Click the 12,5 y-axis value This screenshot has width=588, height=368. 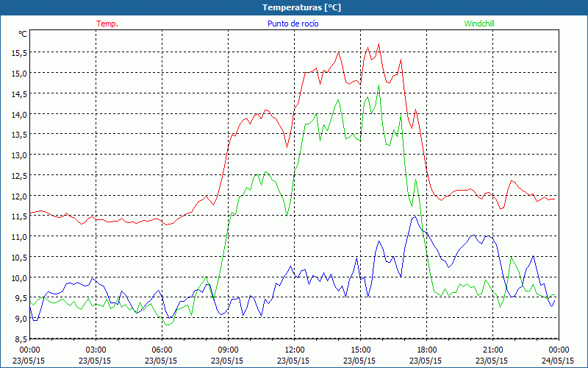point(20,176)
